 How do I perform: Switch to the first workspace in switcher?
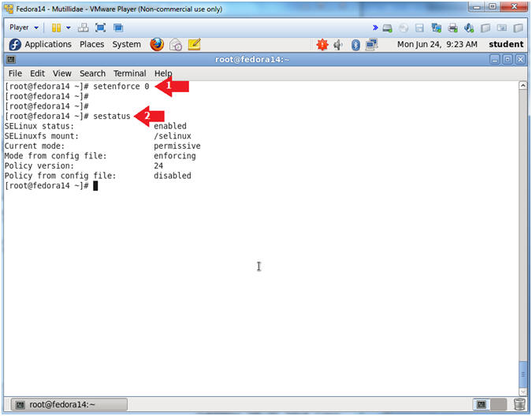(x=482, y=404)
